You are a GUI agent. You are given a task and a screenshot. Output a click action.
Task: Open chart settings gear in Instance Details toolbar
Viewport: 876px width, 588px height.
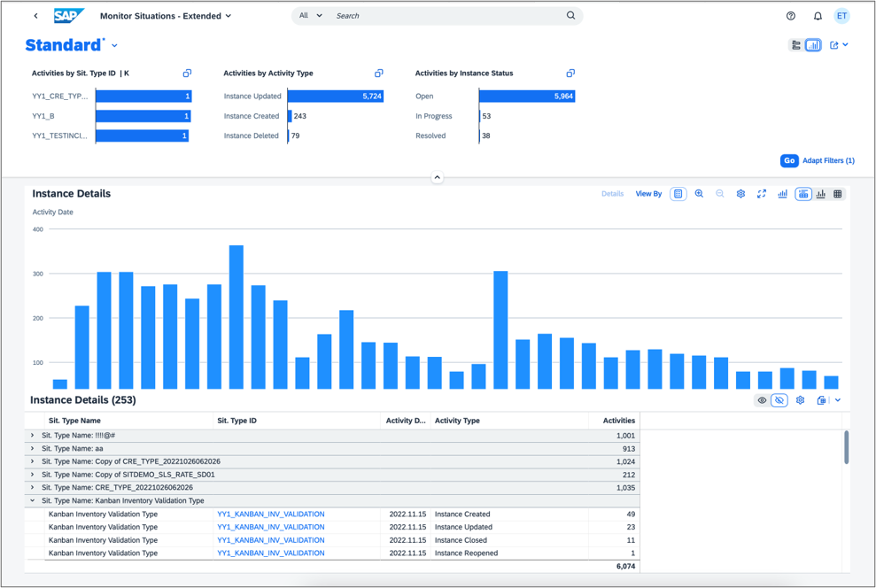click(x=740, y=194)
